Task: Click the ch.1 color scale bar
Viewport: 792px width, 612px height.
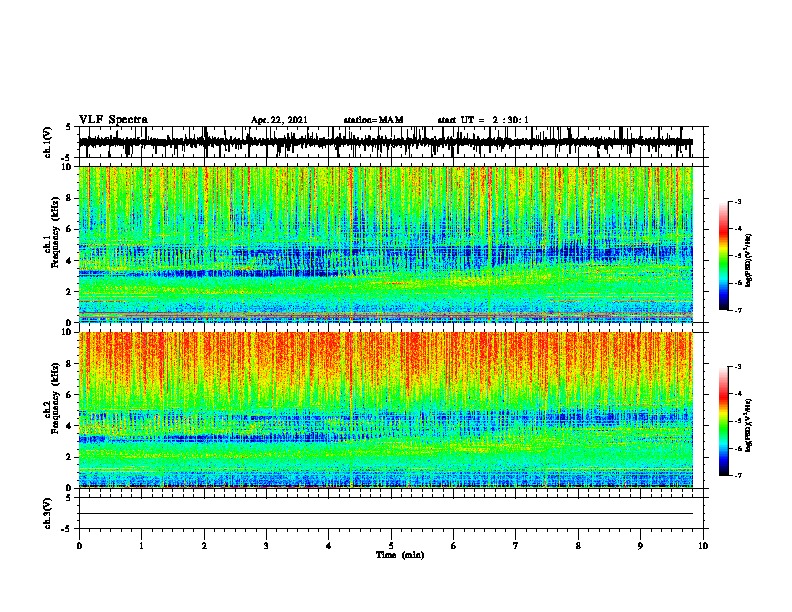Action: 723,256
